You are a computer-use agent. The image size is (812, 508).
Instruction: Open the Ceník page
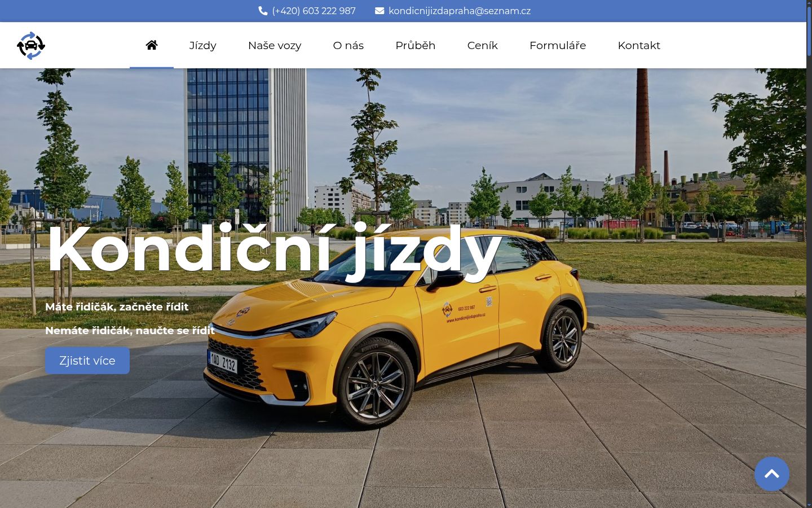483,45
